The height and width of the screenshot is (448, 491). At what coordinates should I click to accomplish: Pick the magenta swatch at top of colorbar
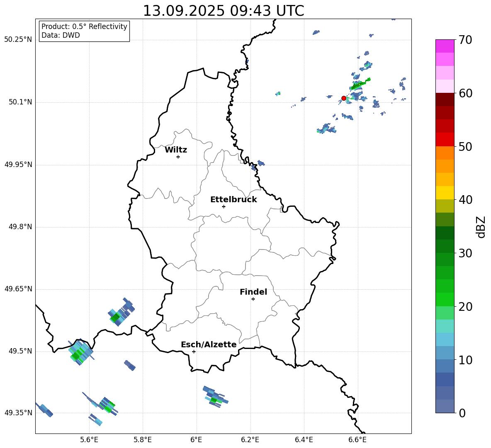445,46
